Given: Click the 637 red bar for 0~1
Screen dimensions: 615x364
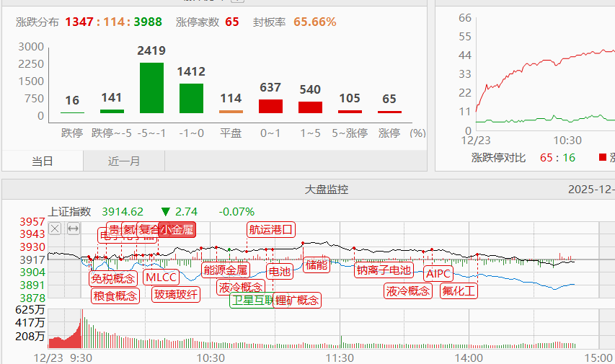Looking at the screenshot, I should [x=270, y=107].
